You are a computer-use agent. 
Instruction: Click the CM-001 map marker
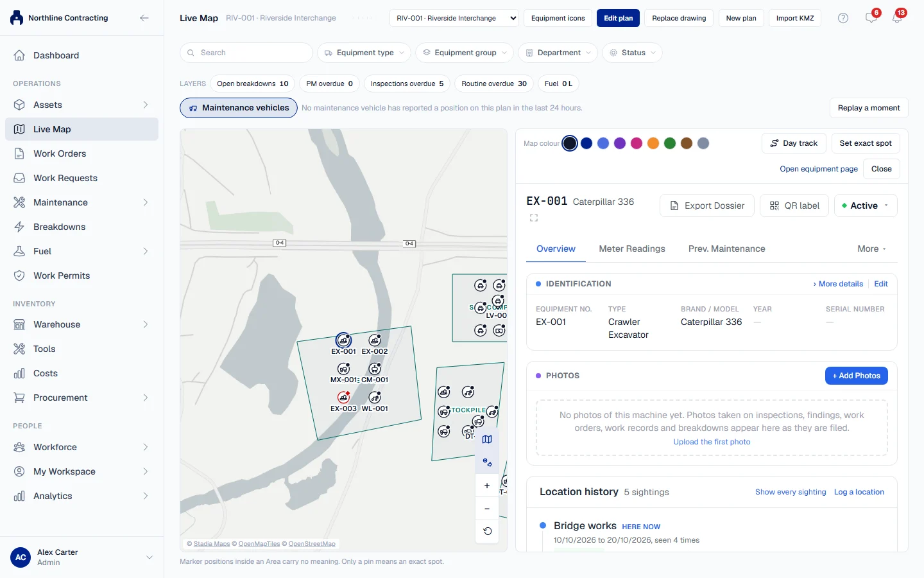(x=375, y=369)
